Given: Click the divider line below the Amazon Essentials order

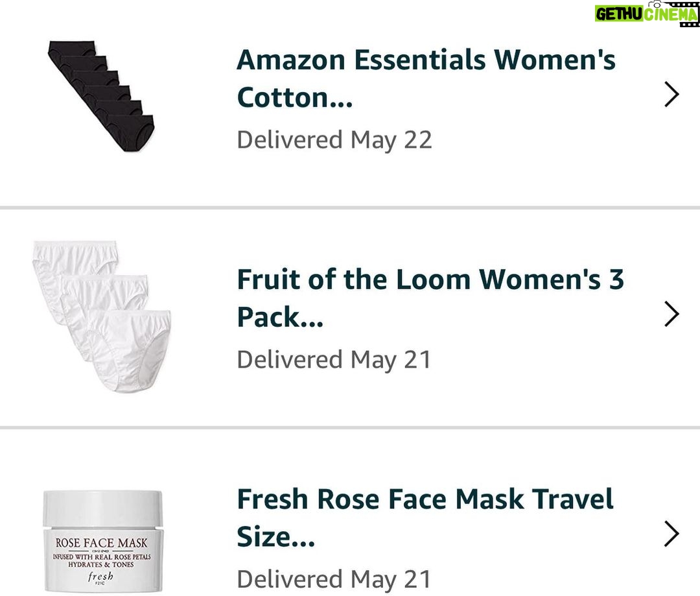Looking at the screenshot, I should (350, 208).
